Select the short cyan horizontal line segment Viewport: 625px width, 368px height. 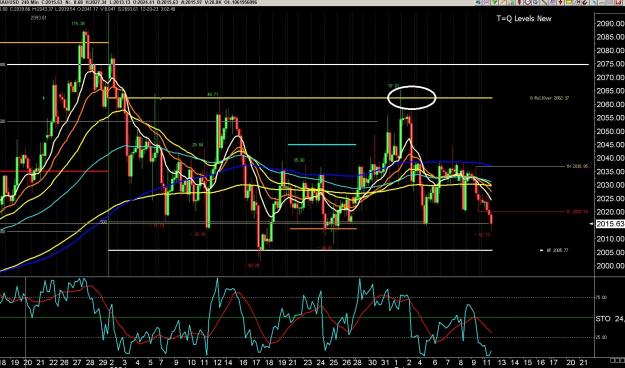click(x=322, y=144)
